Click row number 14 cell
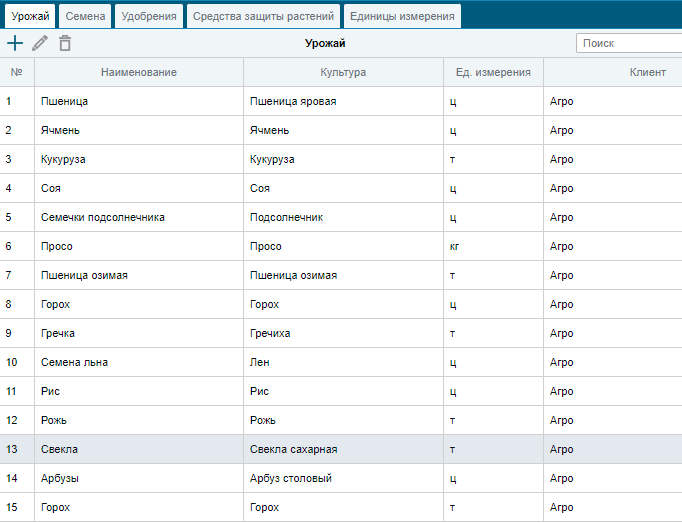This screenshot has width=682, height=523. pos(17,478)
